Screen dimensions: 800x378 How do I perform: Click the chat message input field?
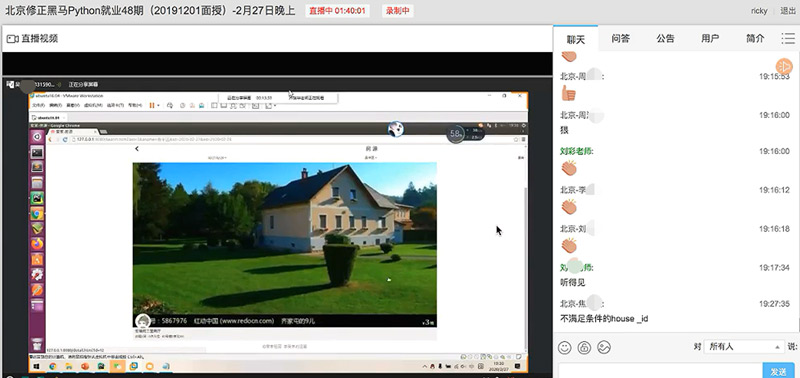coord(660,371)
